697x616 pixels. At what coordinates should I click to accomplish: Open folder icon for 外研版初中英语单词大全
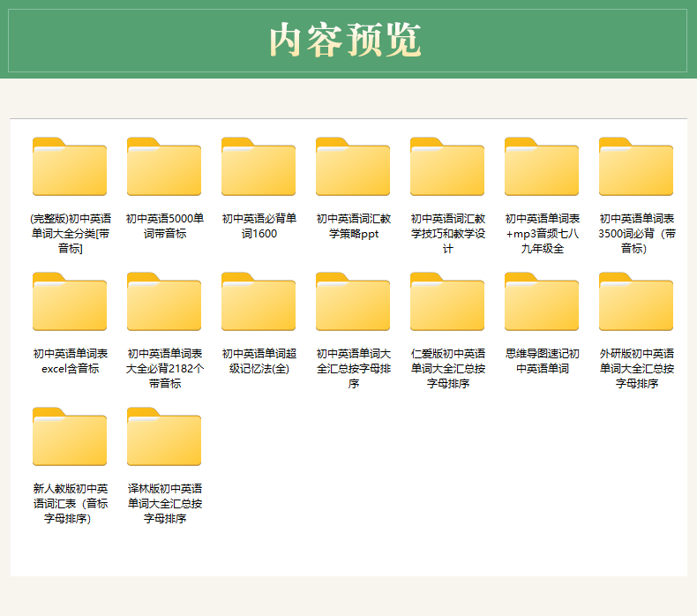pyautogui.click(x=636, y=302)
